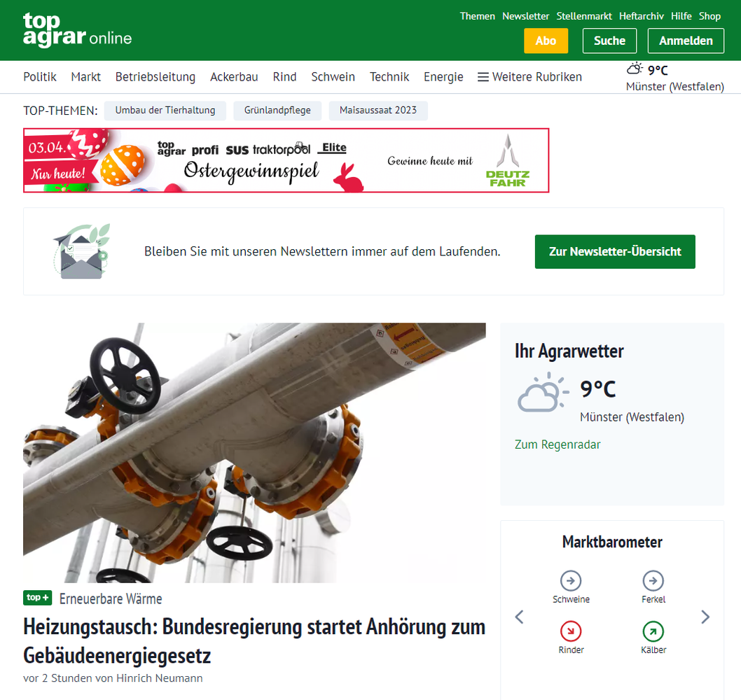Open the Ackerbau navigation section
Screen dimensions: 741x700
click(x=234, y=77)
